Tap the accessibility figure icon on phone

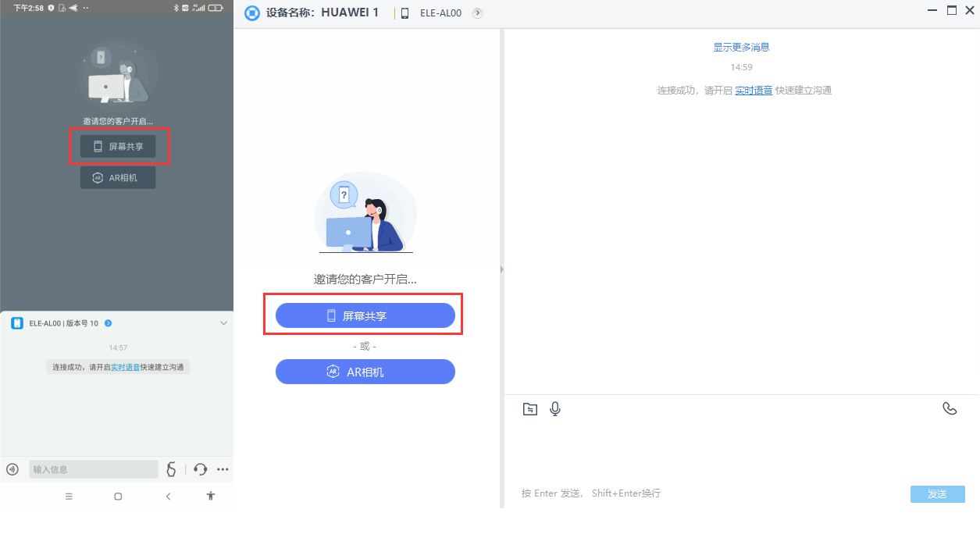pos(210,496)
